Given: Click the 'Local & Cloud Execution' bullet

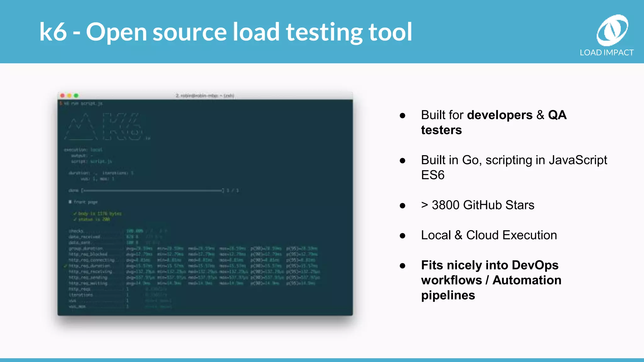Looking at the screenshot, I should coord(489,235).
